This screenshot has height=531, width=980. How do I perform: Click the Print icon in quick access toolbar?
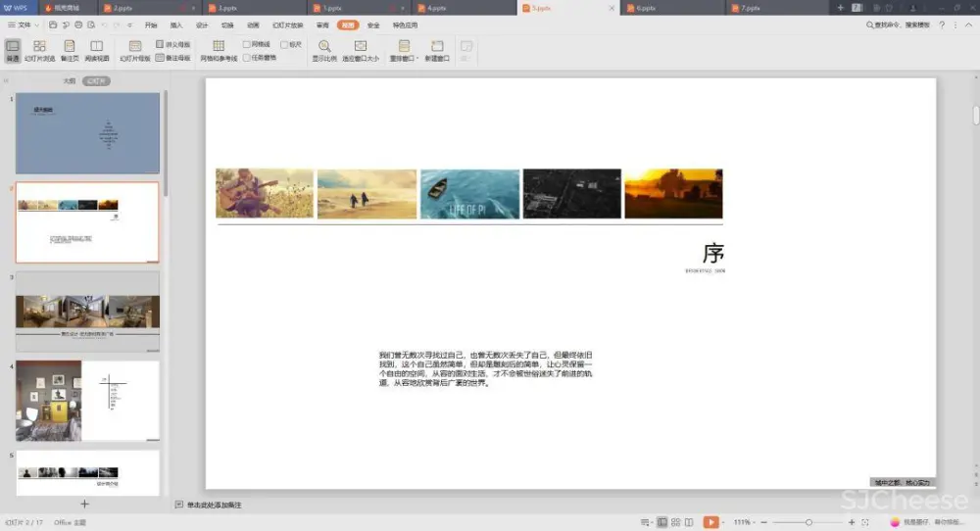coord(78,25)
